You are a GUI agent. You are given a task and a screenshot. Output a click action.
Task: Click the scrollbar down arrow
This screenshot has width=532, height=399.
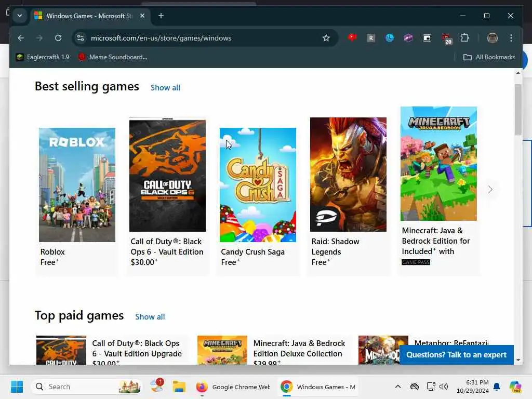(x=518, y=360)
